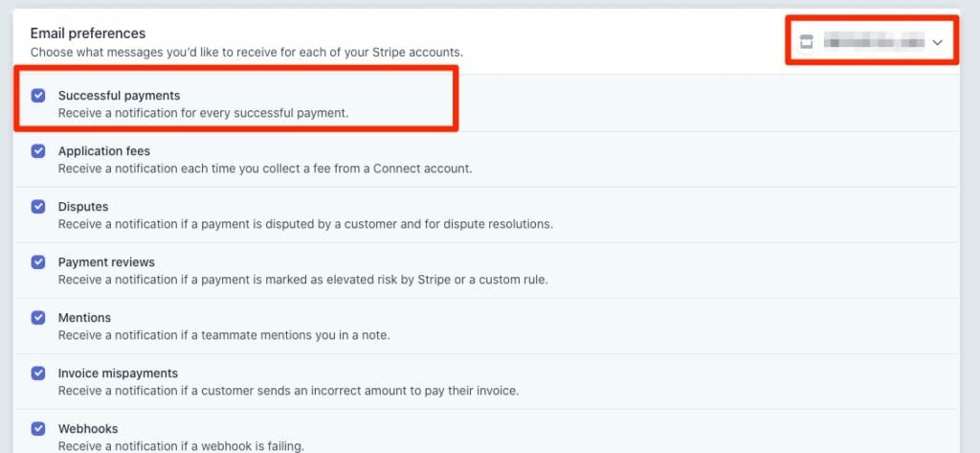This screenshot has height=453, width=980.
Task: Uncheck the Successful payments checkbox
Action: point(38,96)
